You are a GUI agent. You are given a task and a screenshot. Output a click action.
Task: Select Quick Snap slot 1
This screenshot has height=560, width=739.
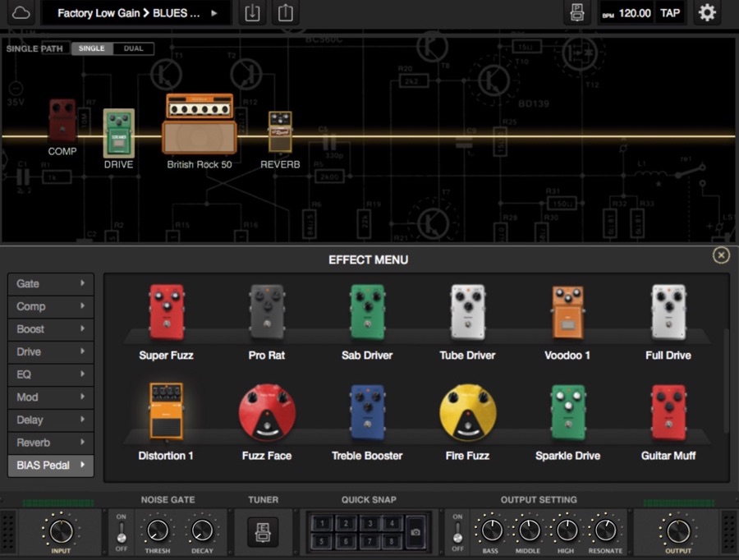coord(322,523)
